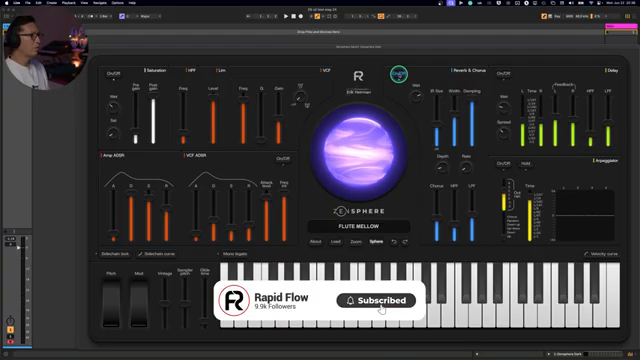Open the Velocity curve editor
640x360 pixels.
pyautogui.click(x=601, y=254)
